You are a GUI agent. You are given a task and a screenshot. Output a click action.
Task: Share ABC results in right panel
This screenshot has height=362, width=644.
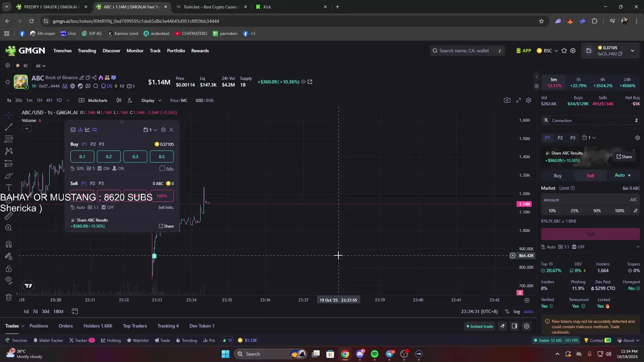[x=624, y=157]
